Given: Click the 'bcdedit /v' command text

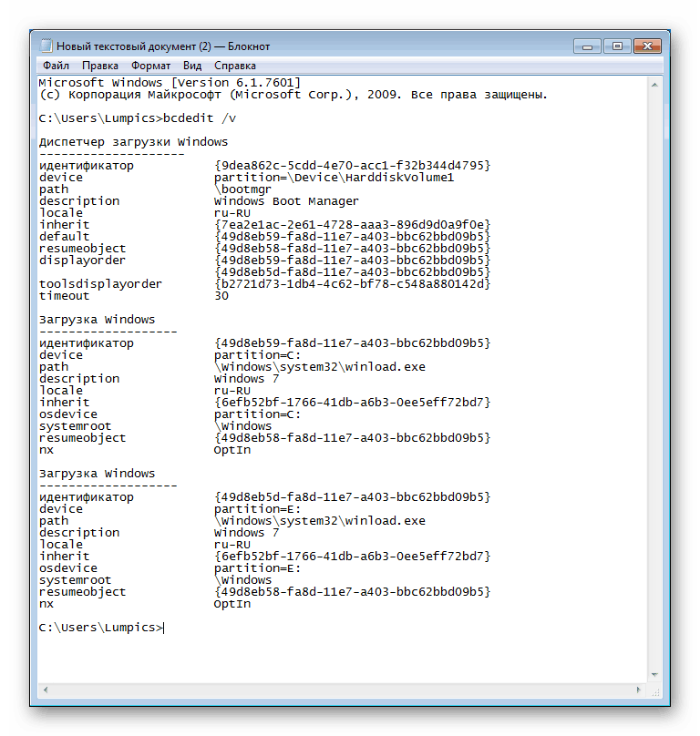Looking at the screenshot, I should point(200,118).
